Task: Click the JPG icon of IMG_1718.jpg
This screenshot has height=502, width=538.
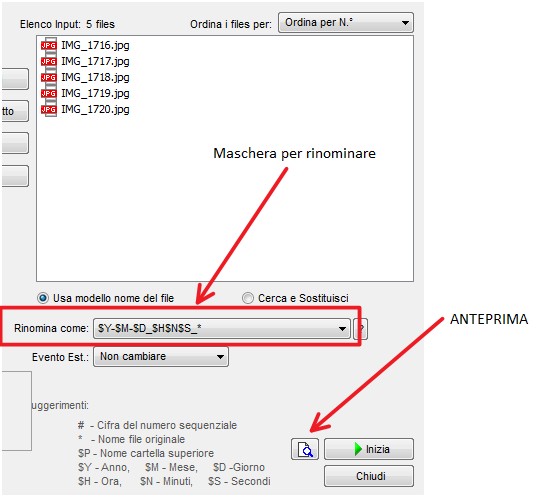Action: pos(48,78)
